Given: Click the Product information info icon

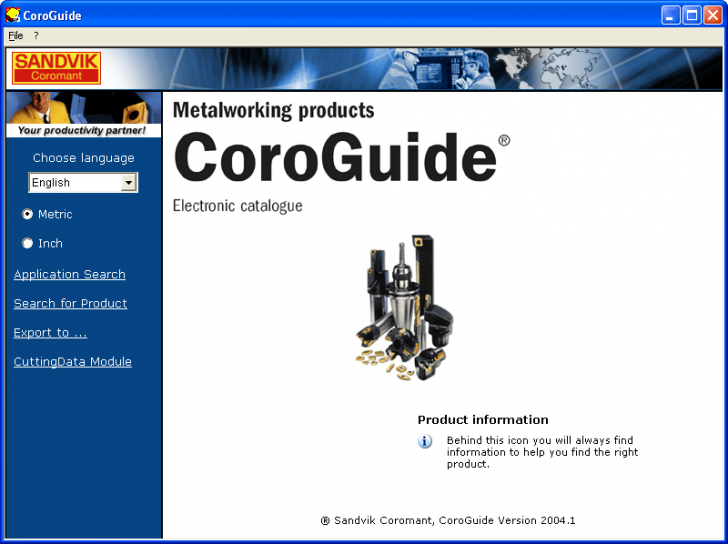Looking at the screenshot, I should pyautogui.click(x=424, y=441).
